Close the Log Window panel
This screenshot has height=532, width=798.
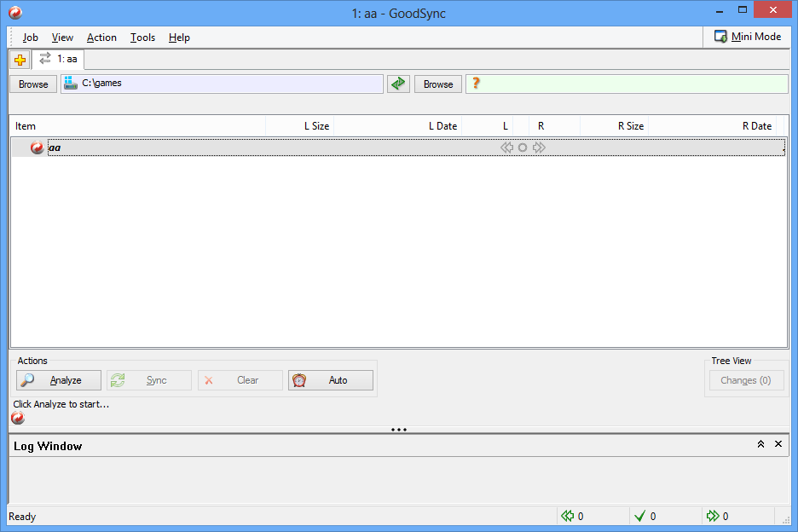pos(778,444)
